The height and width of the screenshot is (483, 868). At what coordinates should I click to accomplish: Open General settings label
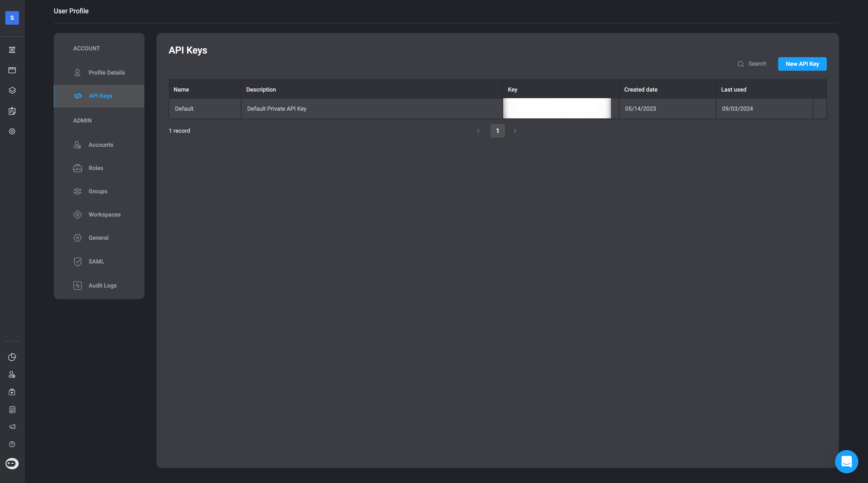98,238
